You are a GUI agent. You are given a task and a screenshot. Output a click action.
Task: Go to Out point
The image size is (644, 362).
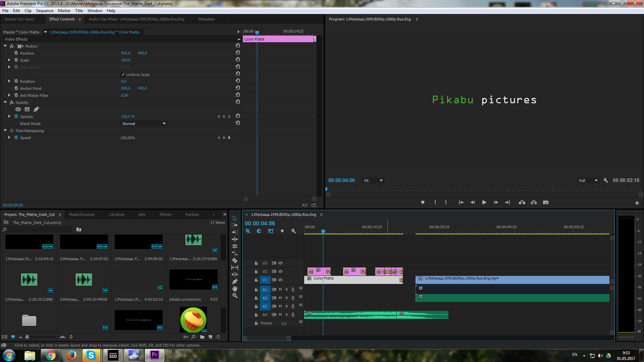click(508, 202)
